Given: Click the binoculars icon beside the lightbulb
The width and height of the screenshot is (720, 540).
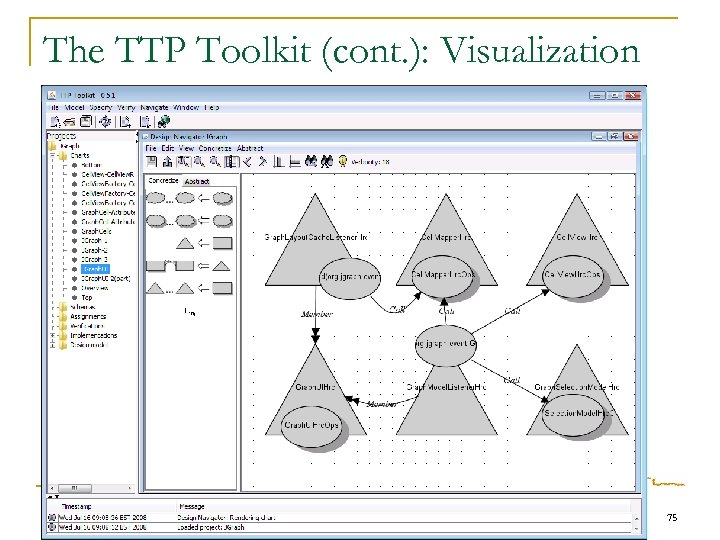Looking at the screenshot, I should pyautogui.click(x=326, y=162).
